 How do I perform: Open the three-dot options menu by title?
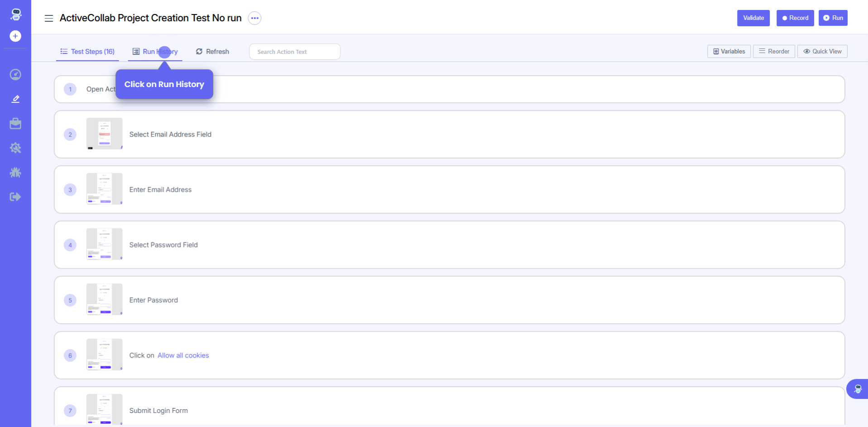pos(255,18)
